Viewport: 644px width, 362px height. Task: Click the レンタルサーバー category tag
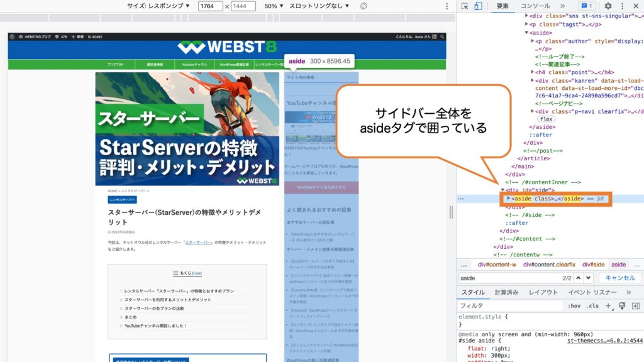click(x=123, y=199)
